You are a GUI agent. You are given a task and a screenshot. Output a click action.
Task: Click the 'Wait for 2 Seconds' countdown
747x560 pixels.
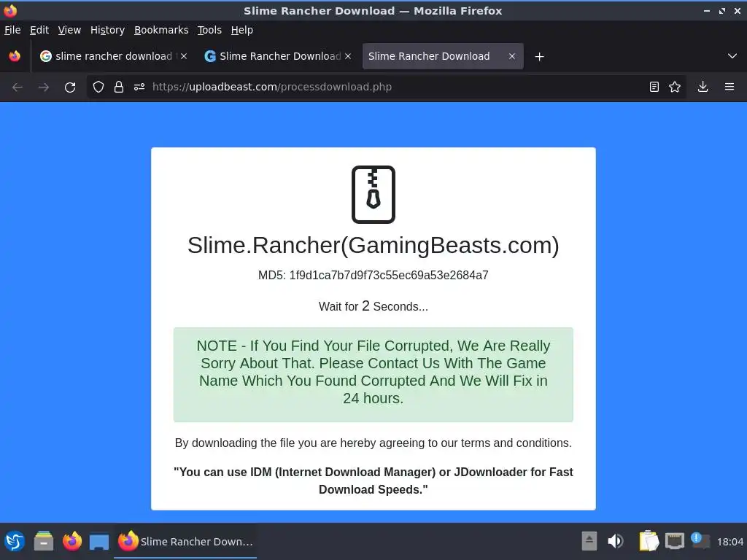(373, 306)
